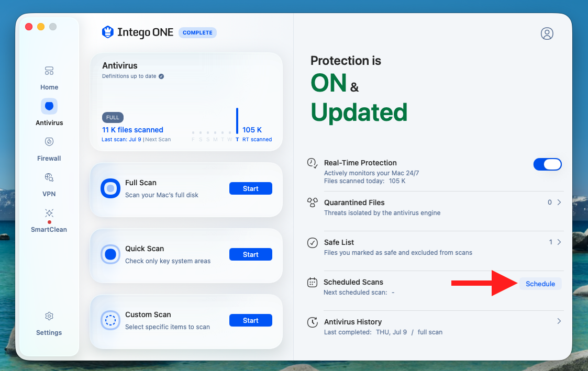The width and height of the screenshot is (588, 371).
Task: Click the definitions verified checkmark badge
Action: 161,76
